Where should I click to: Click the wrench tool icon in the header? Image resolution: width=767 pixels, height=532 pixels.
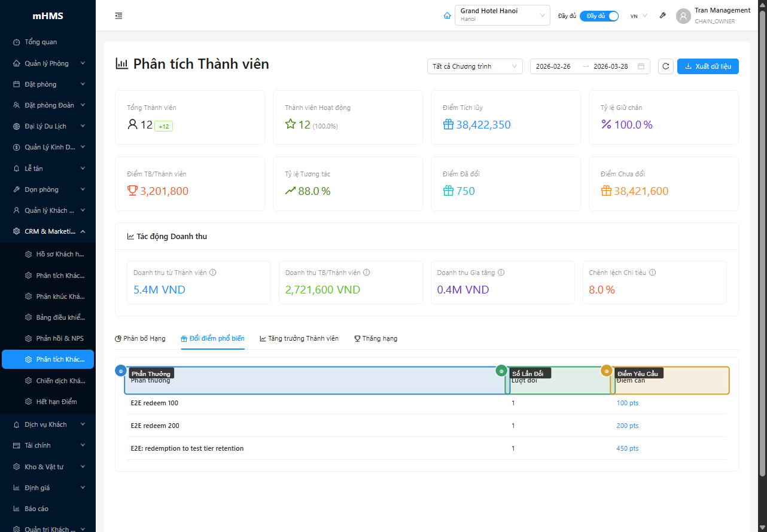click(x=662, y=16)
